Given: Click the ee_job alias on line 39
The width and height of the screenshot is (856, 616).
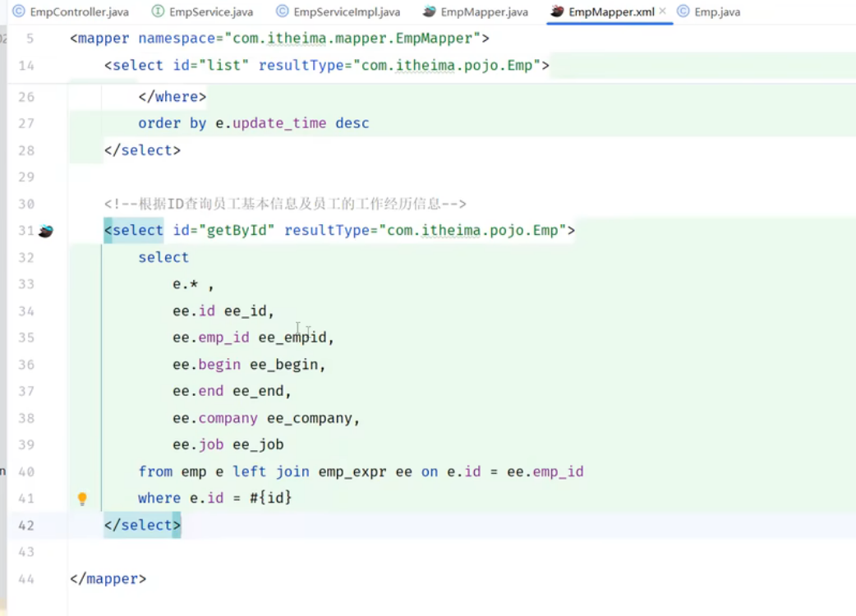Looking at the screenshot, I should pos(258,444).
